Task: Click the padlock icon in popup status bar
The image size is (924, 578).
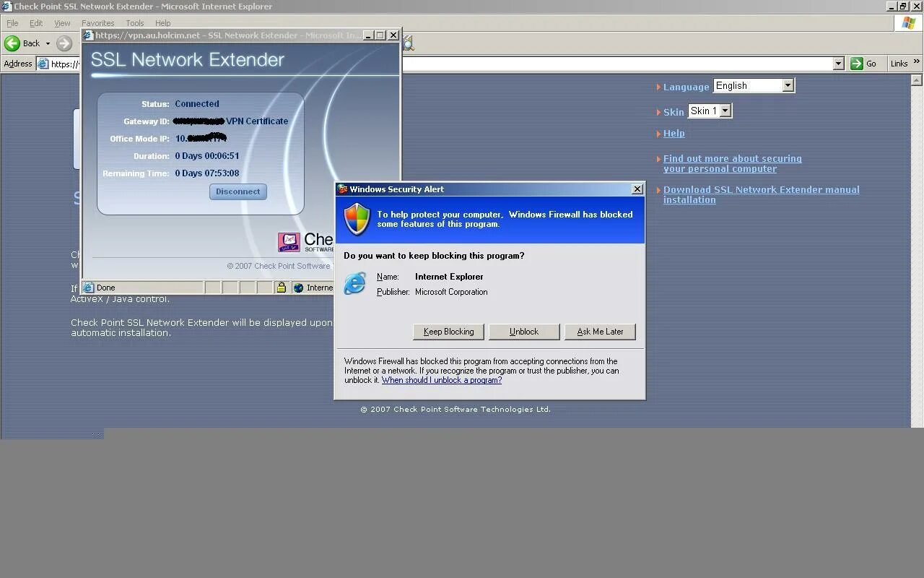Action: click(x=282, y=288)
